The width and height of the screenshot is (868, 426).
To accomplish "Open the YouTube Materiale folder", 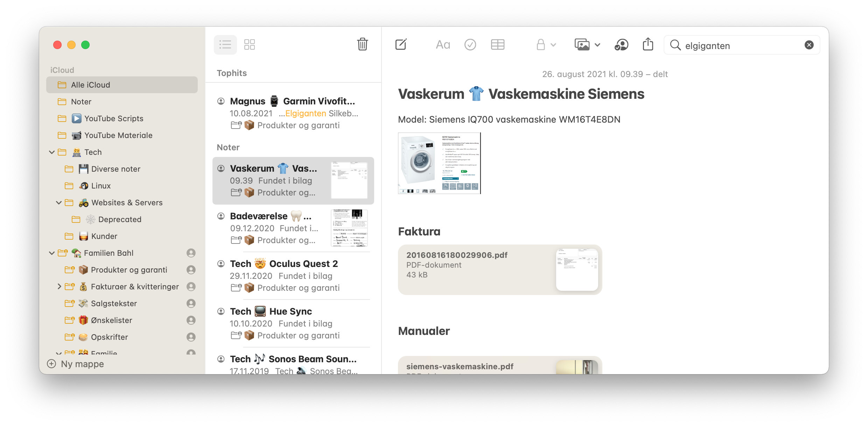I will click(122, 135).
